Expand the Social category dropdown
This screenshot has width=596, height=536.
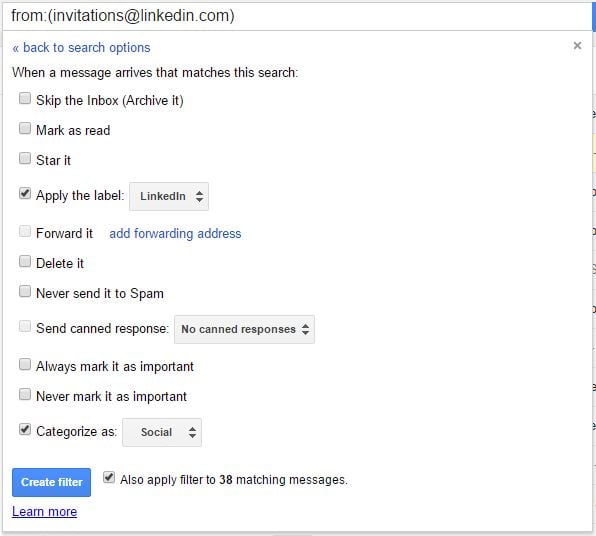[162, 433]
